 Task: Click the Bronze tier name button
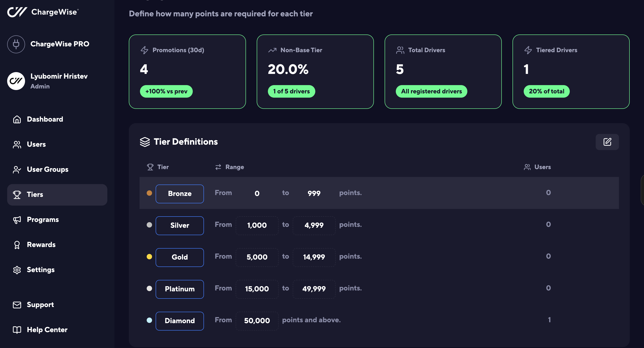coord(180,193)
